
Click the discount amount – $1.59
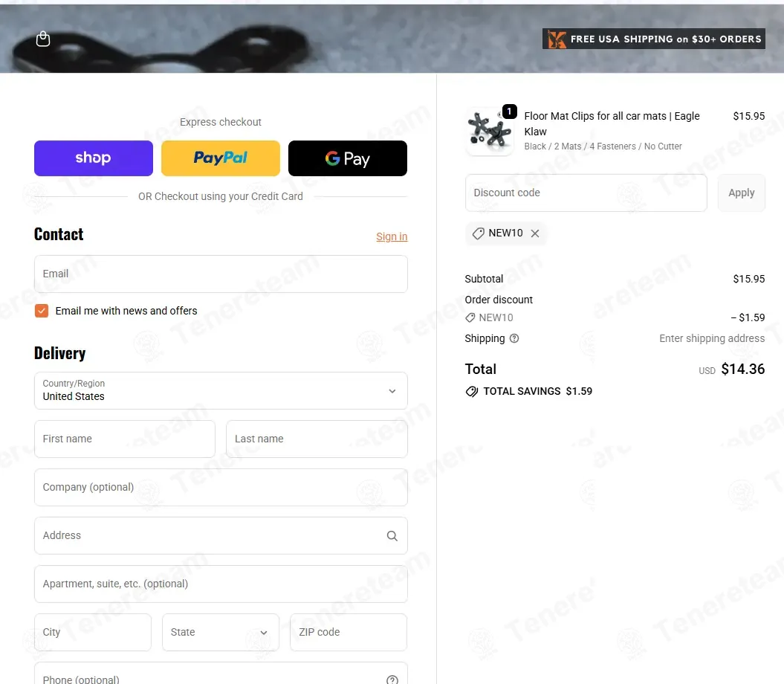tap(748, 317)
